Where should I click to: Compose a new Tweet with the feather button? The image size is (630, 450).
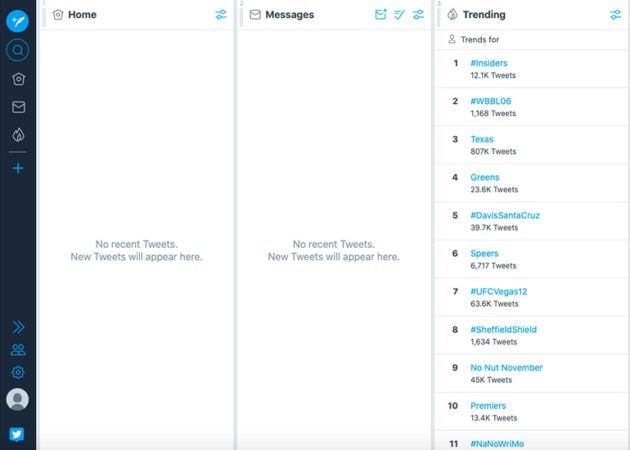point(18,21)
